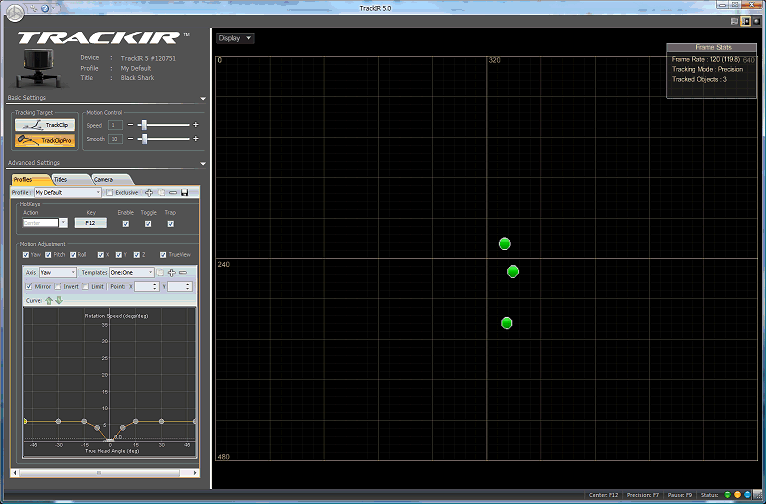Uncheck the X axis motion checkbox
Image resolution: width=766 pixels, height=504 pixels.
(101, 254)
